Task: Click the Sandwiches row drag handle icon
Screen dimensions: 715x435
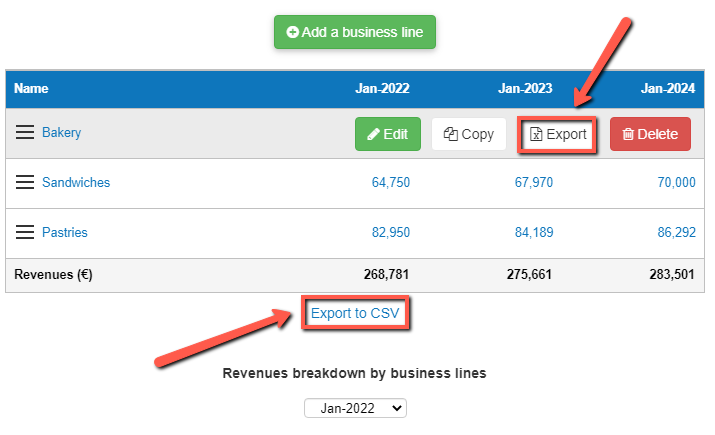Action: [x=25, y=183]
